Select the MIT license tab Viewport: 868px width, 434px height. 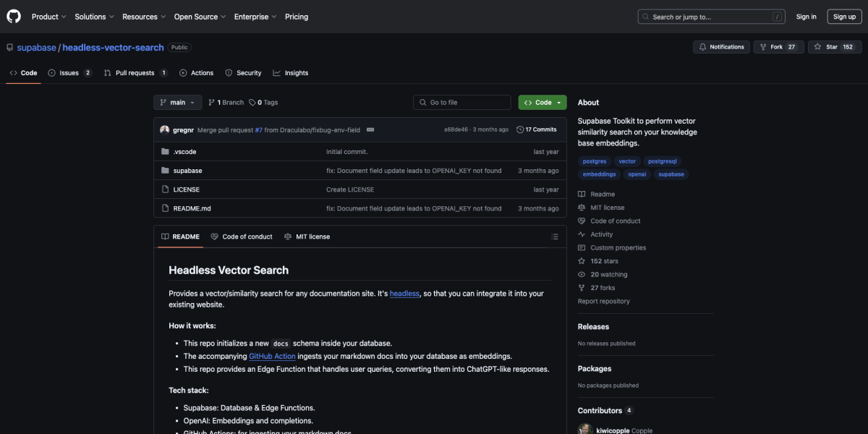coord(307,237)
